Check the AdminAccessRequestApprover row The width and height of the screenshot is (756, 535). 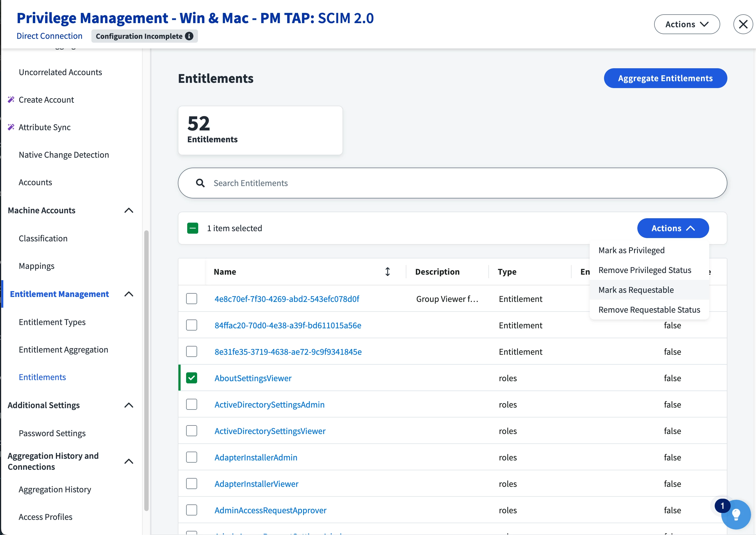point(191,510)
